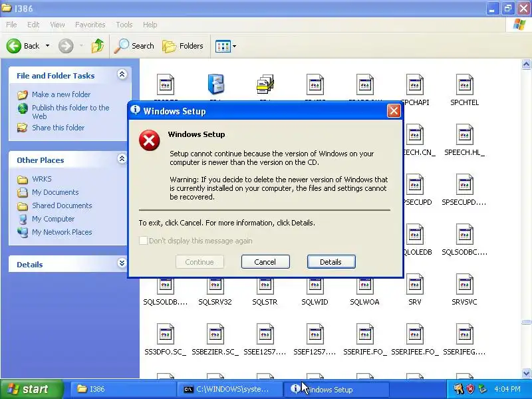
Task: Toggle Don't display this message again checkbox
Action: 143,241
